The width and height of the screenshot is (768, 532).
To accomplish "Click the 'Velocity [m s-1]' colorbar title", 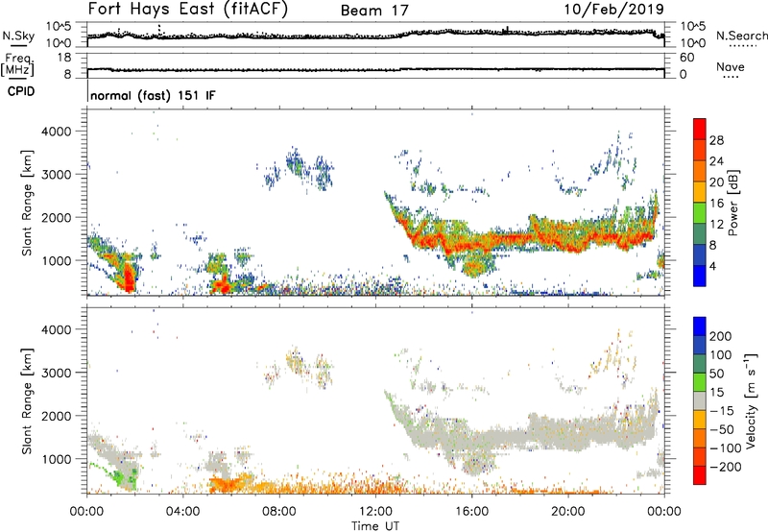I will (751, 400).
